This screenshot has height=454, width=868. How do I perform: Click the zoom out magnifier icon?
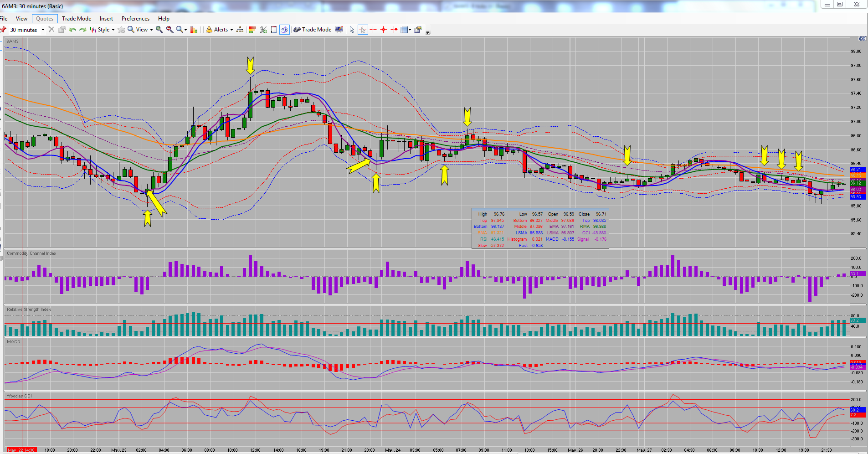169,30
